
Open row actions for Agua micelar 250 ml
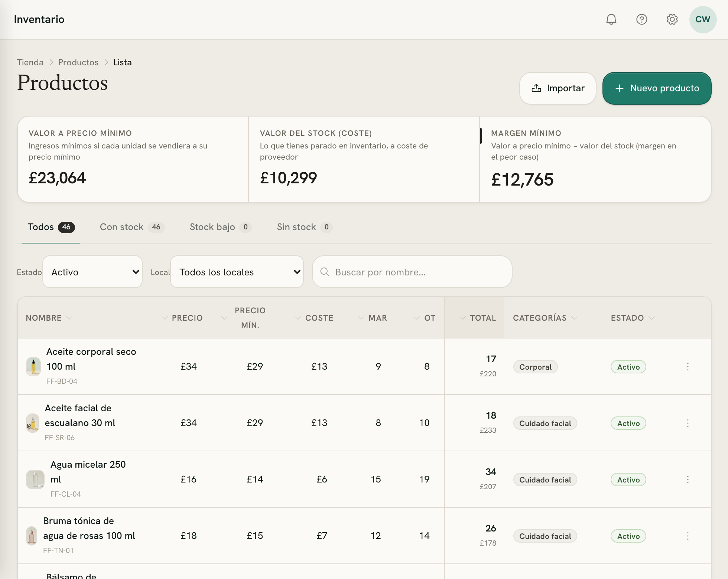click(688, 480)
